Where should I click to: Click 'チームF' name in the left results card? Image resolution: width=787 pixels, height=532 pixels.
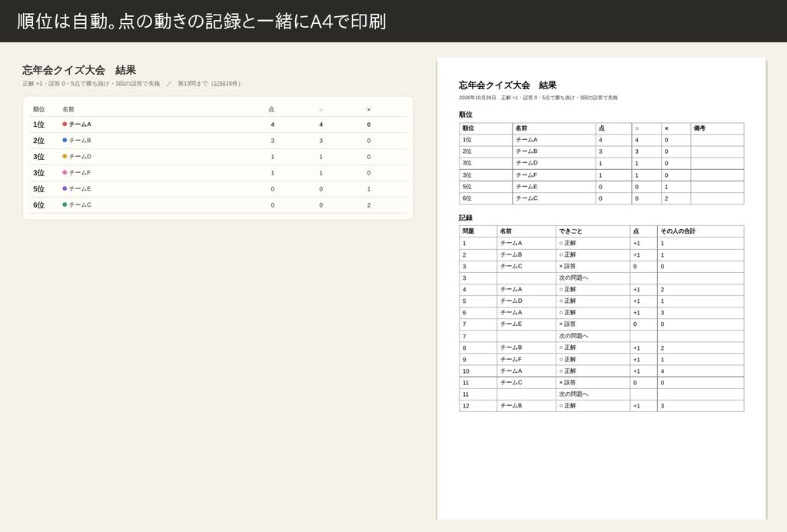click(x=80, y=172)
